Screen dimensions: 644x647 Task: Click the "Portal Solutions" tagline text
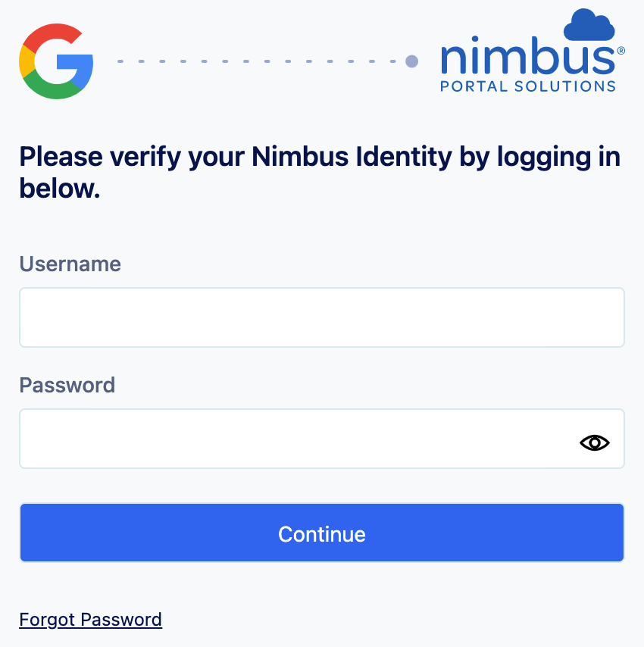coord(528,86)
